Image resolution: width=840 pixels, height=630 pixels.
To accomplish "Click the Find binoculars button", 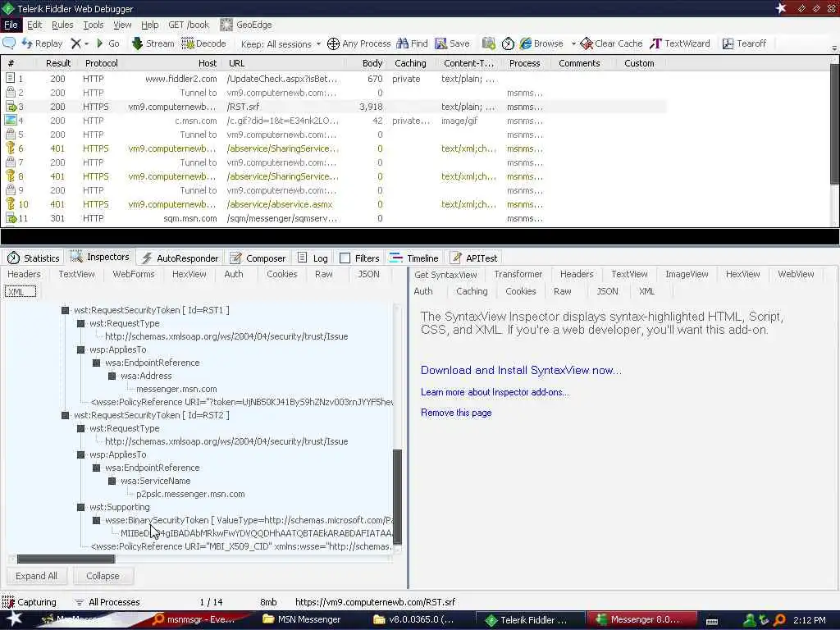I will coord(412,43).
